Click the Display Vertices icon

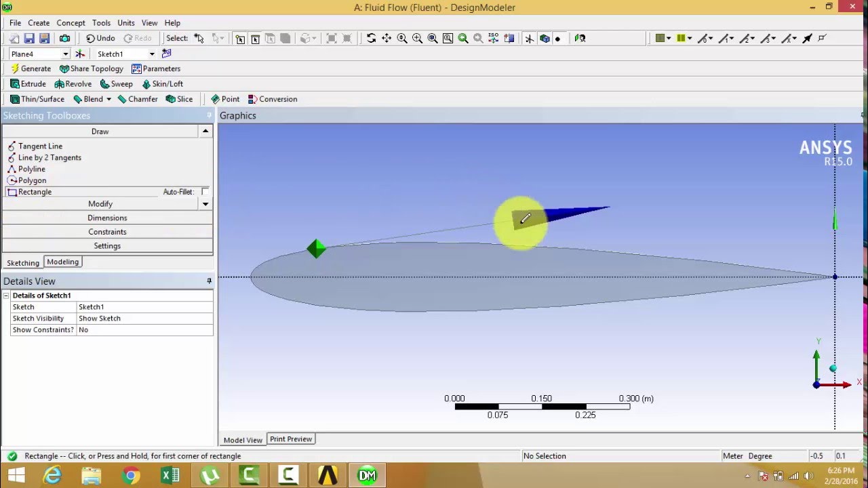822,39
